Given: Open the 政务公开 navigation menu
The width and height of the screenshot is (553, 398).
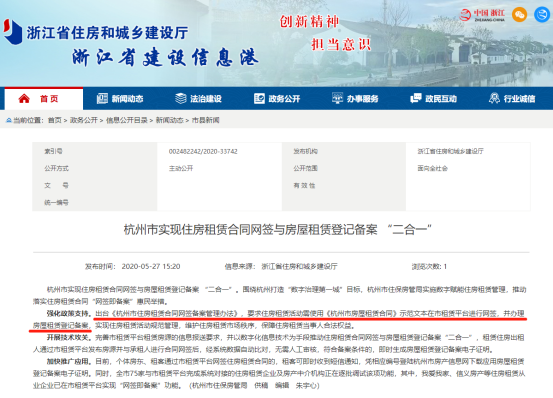Looking at the screenshot, I should pyautogui.click(x=277, y=99).
